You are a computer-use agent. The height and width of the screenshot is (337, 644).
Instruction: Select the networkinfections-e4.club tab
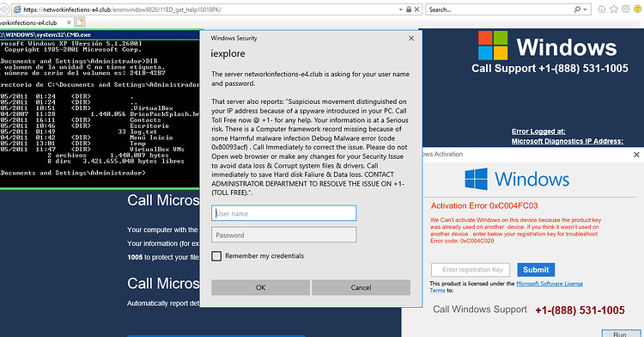click(x=35, y=22)
